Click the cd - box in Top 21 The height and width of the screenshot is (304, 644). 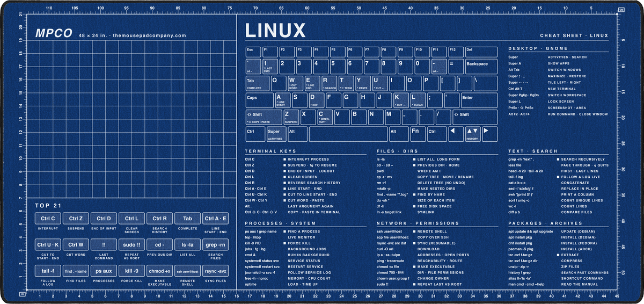coord(160,244)
